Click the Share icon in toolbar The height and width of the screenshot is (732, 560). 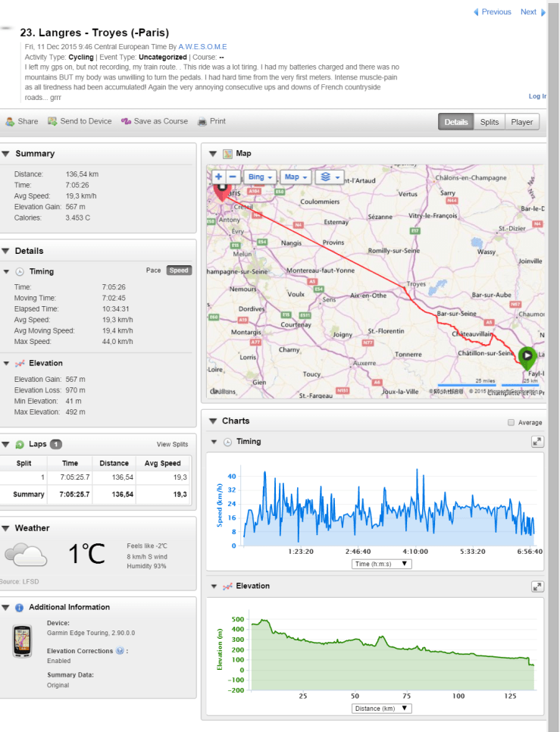(10, 121)
